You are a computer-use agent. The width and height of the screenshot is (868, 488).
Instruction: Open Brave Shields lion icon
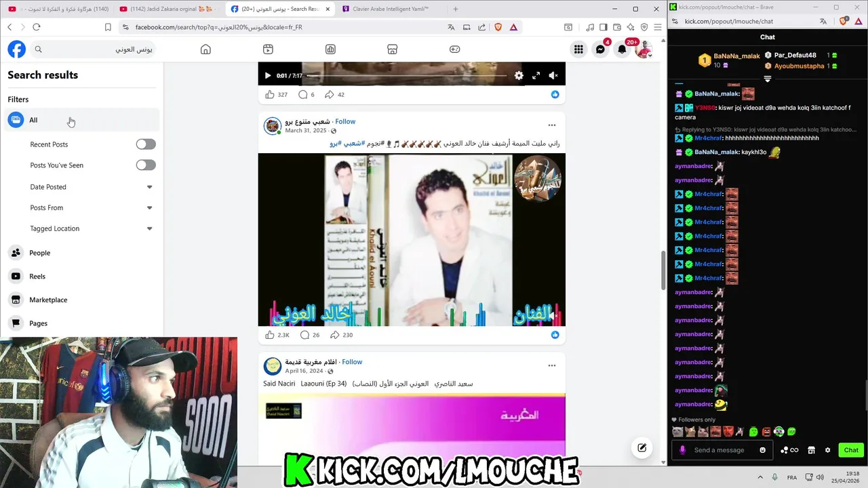point(498,27)
